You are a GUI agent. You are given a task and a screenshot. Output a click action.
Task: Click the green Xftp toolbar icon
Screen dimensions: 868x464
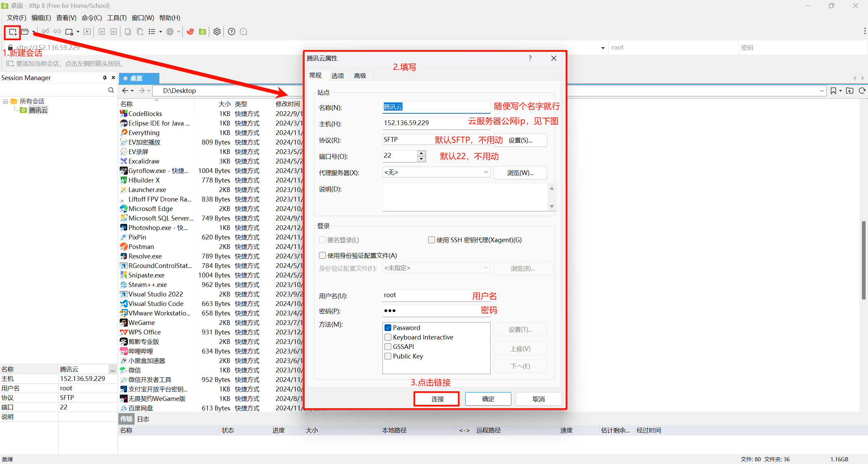pyautogui.click(x=202, y=32)
